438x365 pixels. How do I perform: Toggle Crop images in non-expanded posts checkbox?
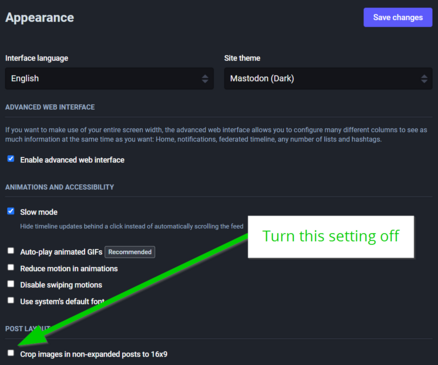11,353
